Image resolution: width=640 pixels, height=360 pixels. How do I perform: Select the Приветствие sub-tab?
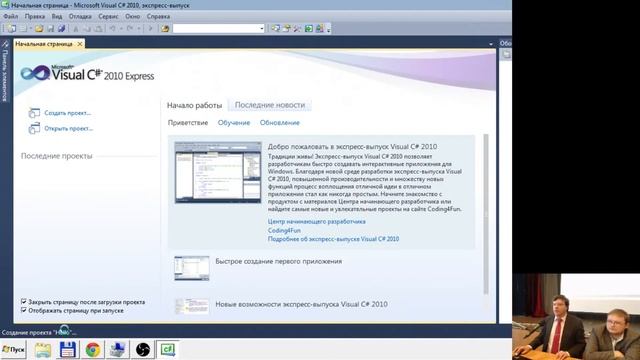188,122
